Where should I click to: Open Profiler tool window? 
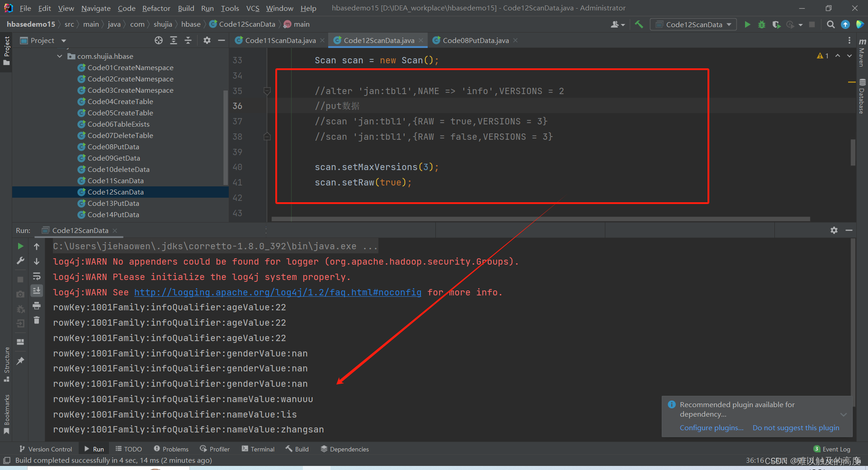pos(215,449)
